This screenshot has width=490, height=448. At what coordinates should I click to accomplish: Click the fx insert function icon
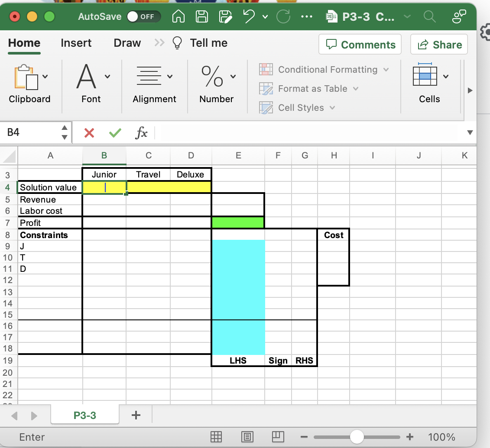[141, 133]
